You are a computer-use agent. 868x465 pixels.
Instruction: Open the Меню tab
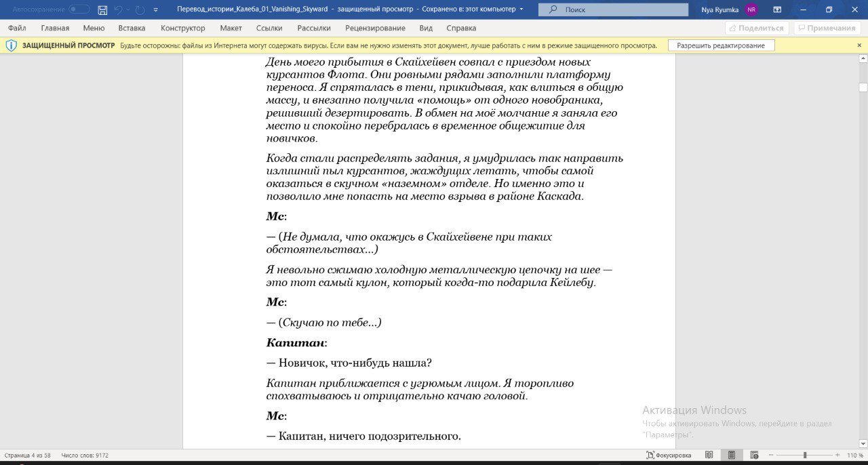click(x=94, y=28)
